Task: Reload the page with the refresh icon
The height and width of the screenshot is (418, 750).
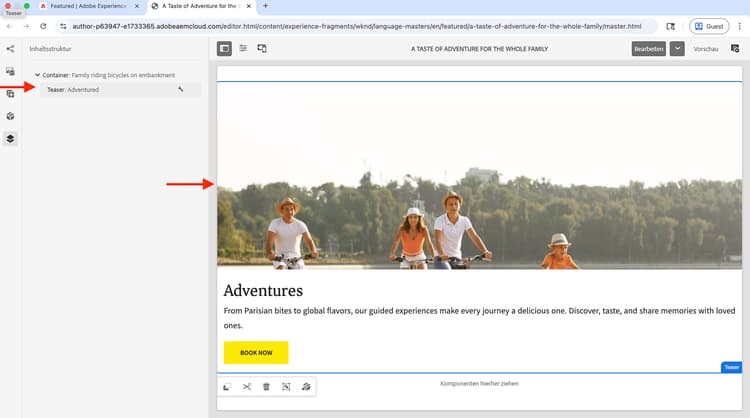Action: [x=43, y=26]
